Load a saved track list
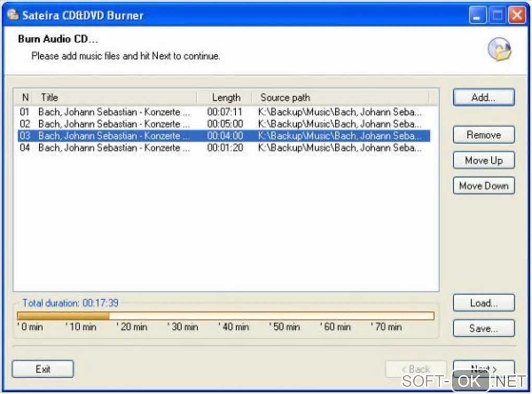The image size is (532, 394). [484, 303]
